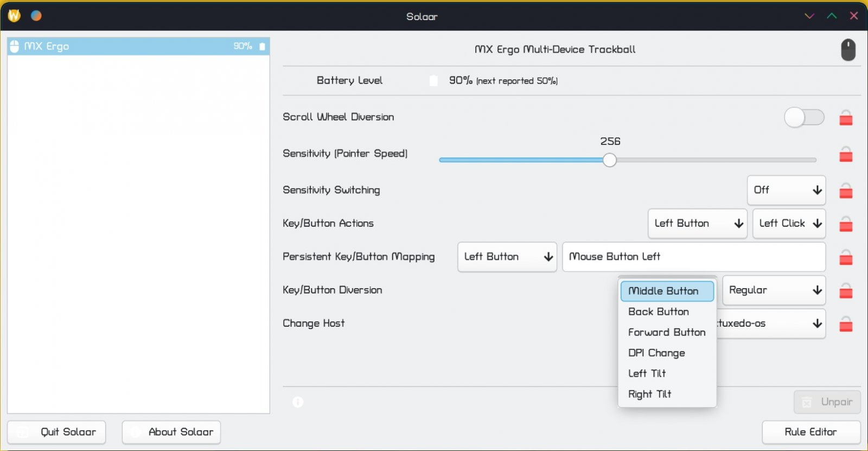
Task: Toggle lock icon for Sensitivity Switching
Action: point(845,190)
